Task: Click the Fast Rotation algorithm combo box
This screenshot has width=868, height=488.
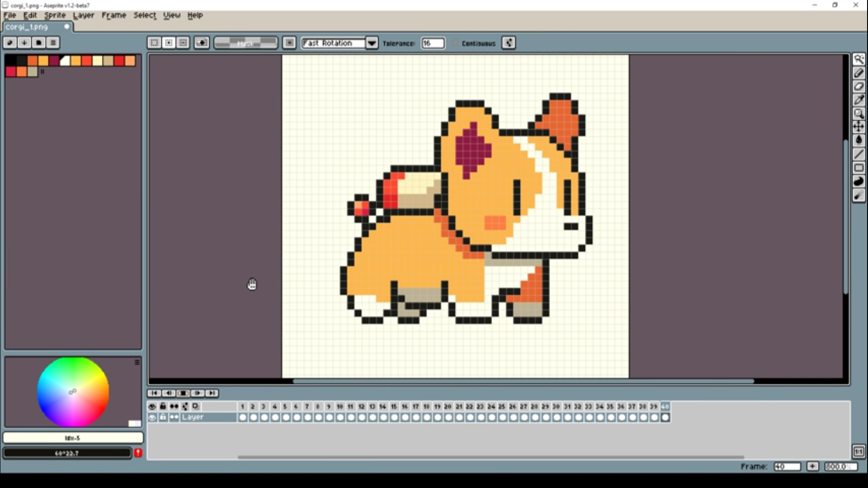Action: [x=334, y=43]
